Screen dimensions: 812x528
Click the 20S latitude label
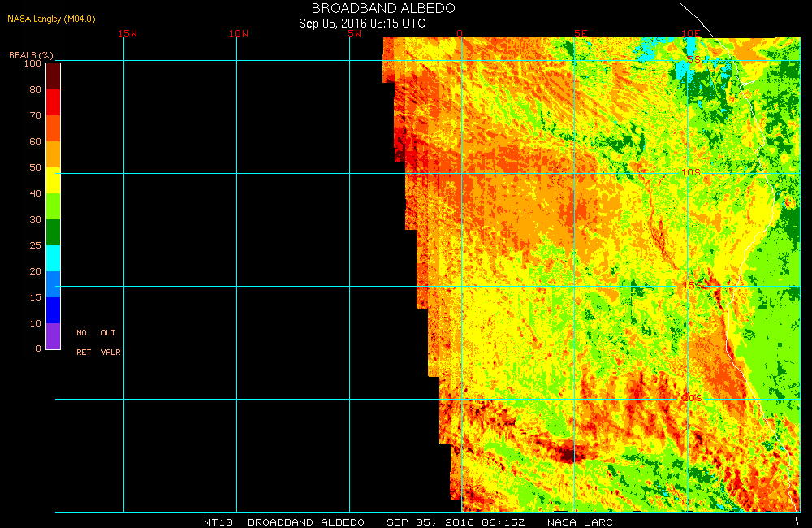(693, 398)
